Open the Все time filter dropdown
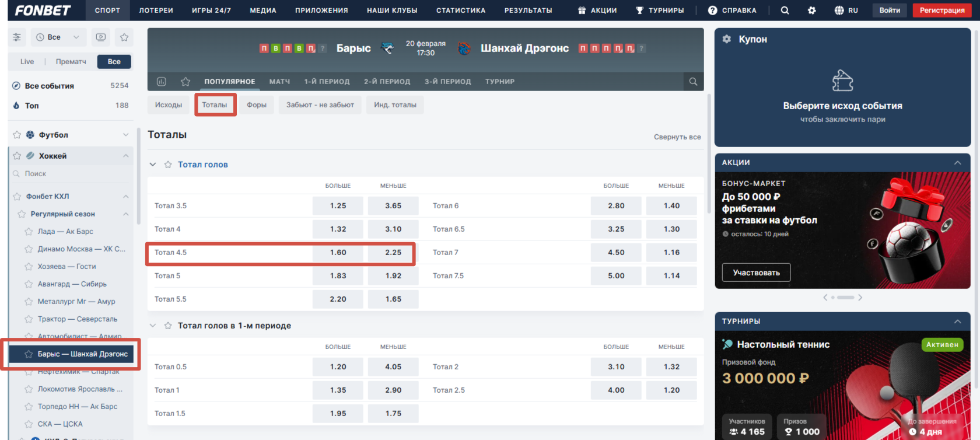Viewport: 980px width, 440px height. click(58, 37)
